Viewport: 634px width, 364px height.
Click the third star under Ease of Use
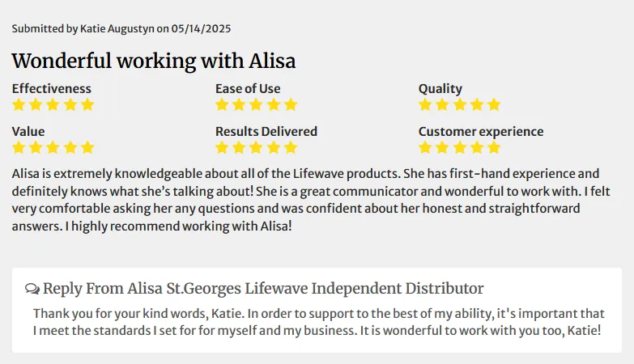click(256, 105)
